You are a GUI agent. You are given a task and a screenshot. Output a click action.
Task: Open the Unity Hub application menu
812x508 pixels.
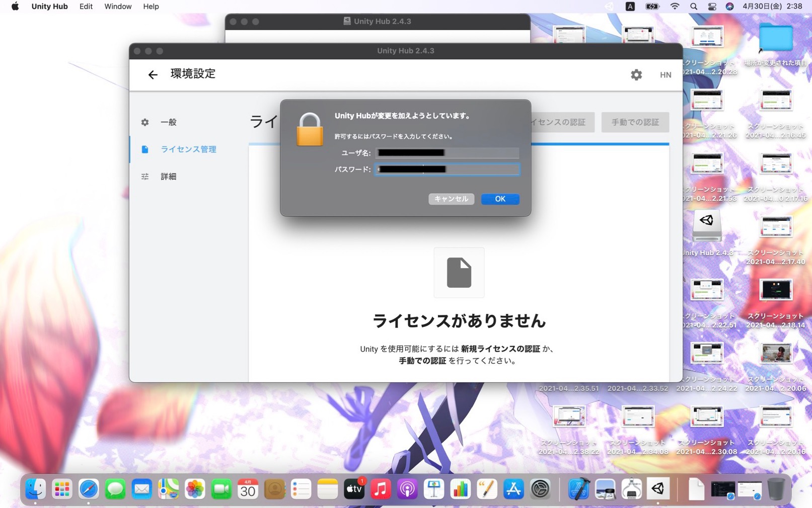(49, 7)
